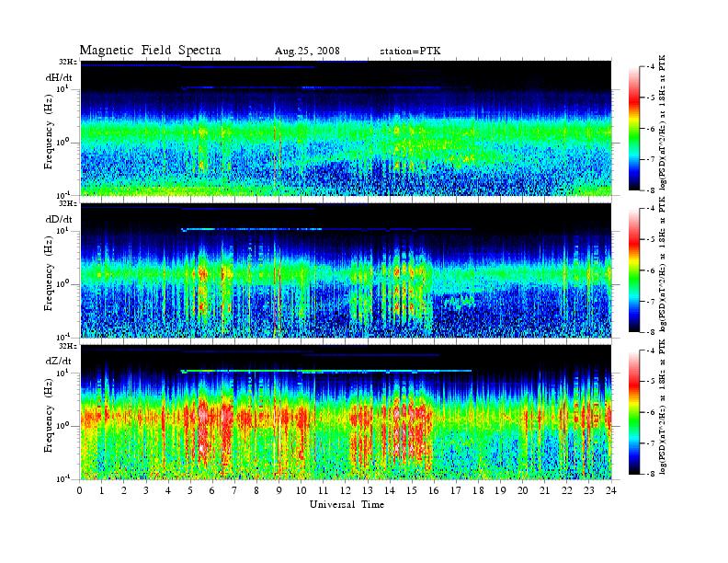Click the time axis tick label 19
Image resolution: width=728 pixels, height=563 pixels.
pos(500,490)
